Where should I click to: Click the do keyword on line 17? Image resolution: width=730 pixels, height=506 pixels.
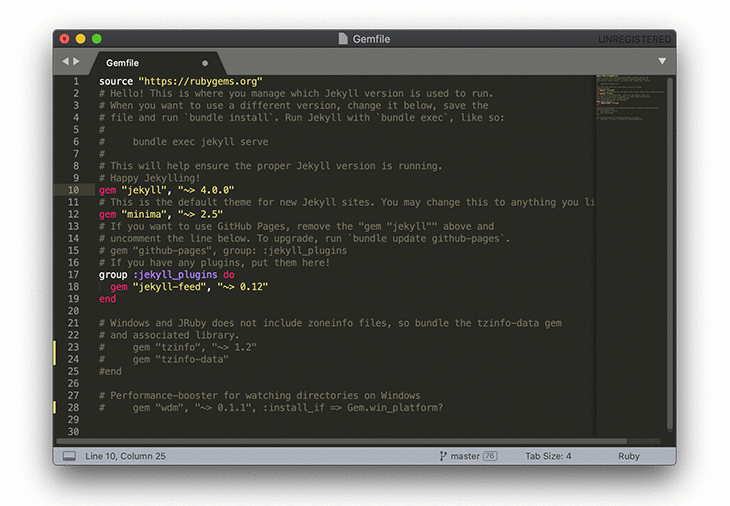coord(229,275)
